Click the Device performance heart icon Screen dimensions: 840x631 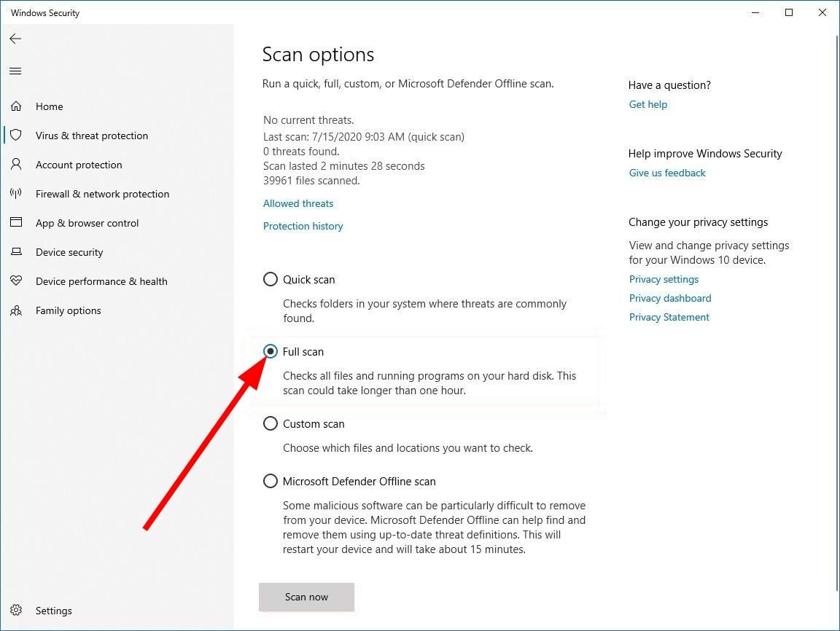point(16,281)
